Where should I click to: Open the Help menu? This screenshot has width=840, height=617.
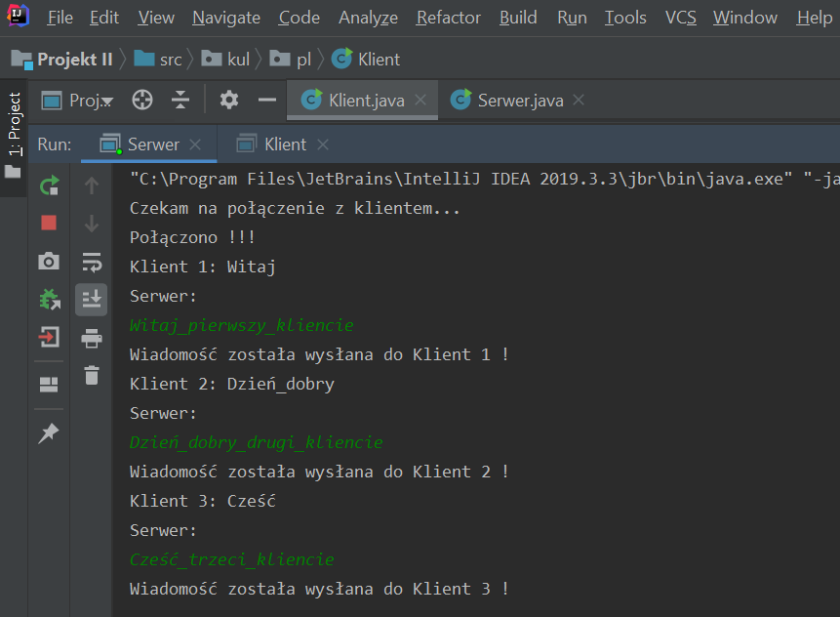coord(815,18)
